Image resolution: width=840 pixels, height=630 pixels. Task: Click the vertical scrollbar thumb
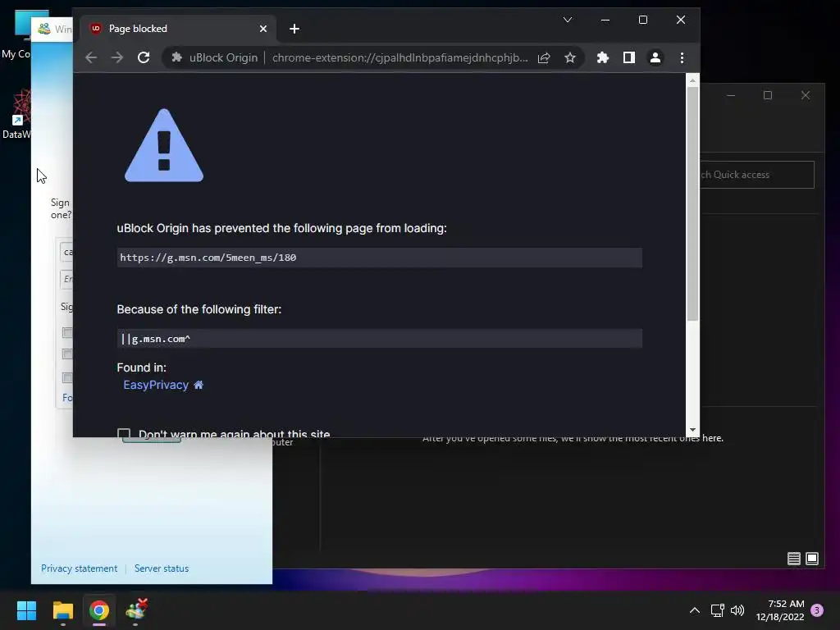pos(692,203)
